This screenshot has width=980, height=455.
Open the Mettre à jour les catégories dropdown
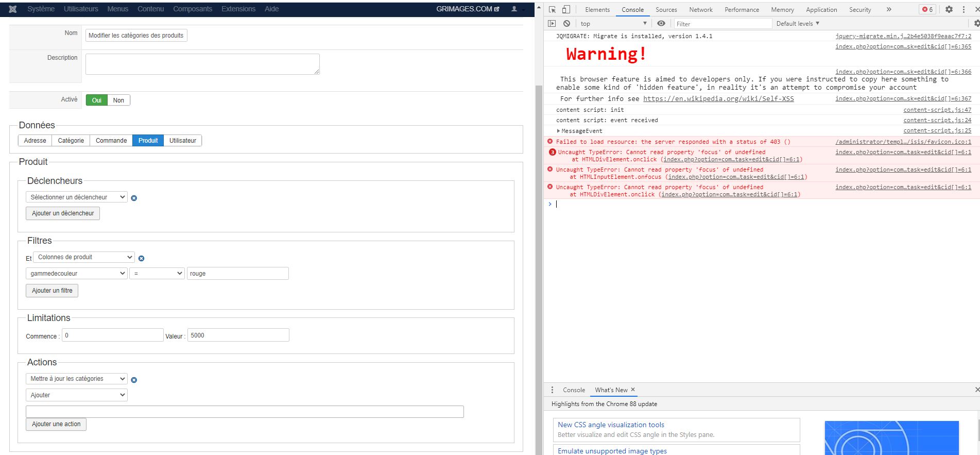click(x=76, y=379)
